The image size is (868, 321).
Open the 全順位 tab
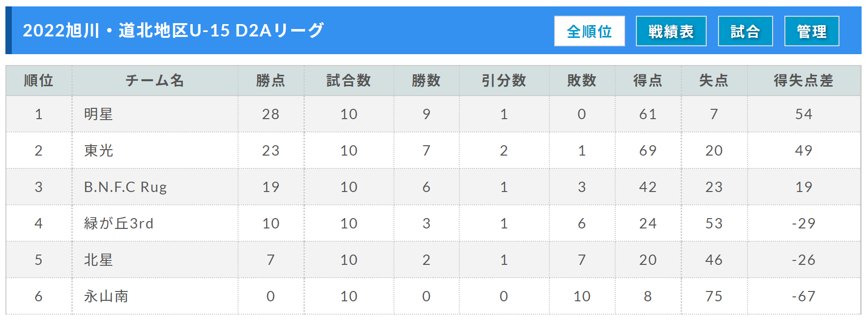tap(589, 31)
